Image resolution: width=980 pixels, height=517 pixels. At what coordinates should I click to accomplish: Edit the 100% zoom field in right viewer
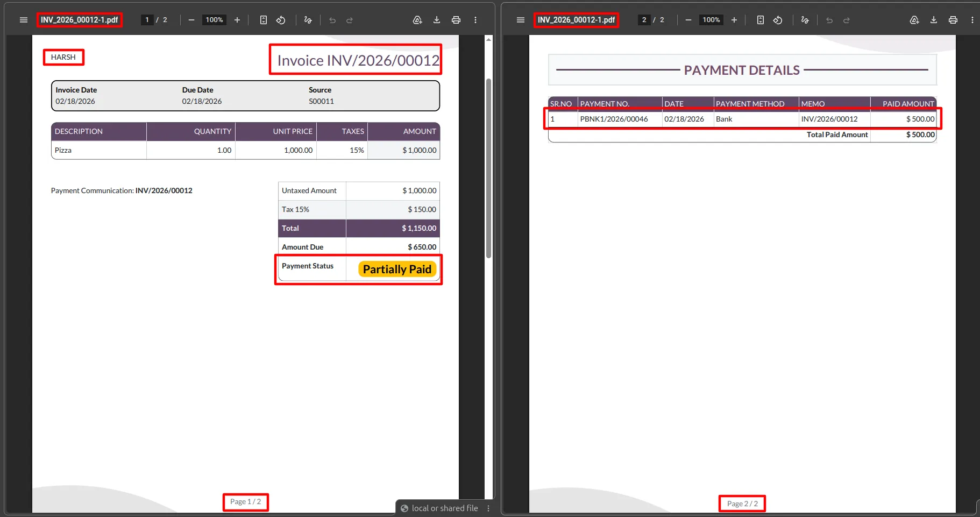pos(711,20)
